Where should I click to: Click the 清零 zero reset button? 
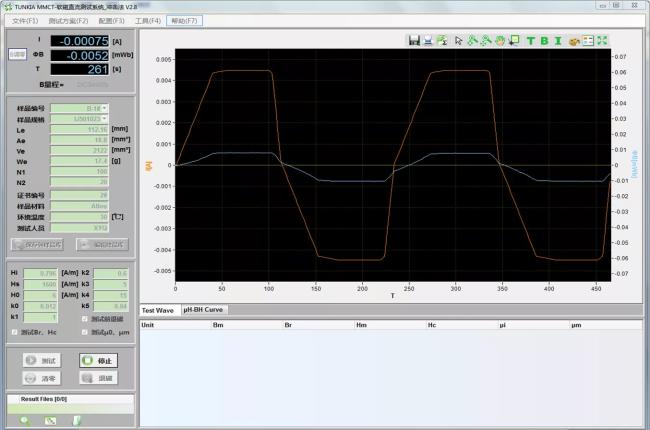coord(41,378)
